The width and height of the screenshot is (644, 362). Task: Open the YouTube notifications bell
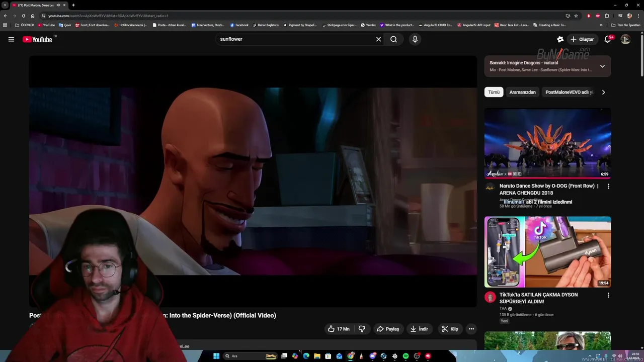tap(608, 39)
